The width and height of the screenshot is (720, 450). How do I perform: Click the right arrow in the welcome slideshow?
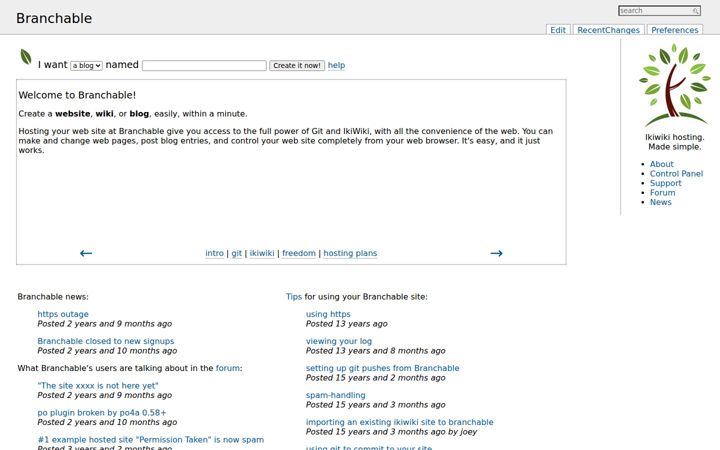496,253
